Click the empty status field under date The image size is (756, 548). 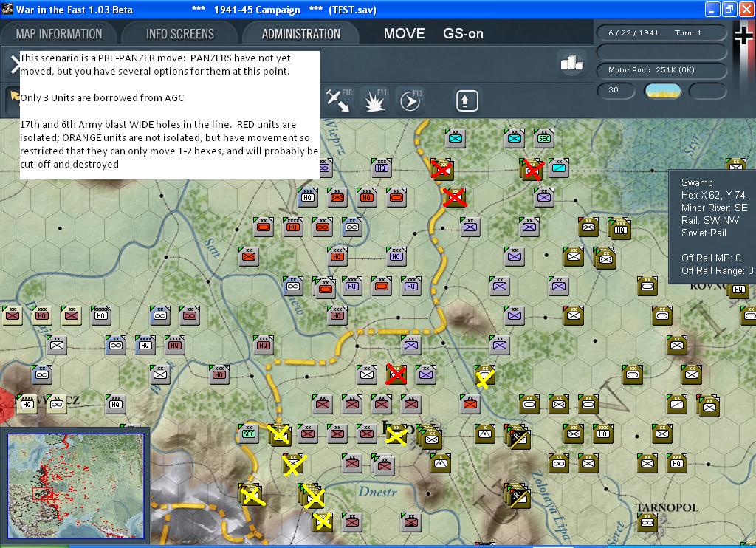(661, 52)
